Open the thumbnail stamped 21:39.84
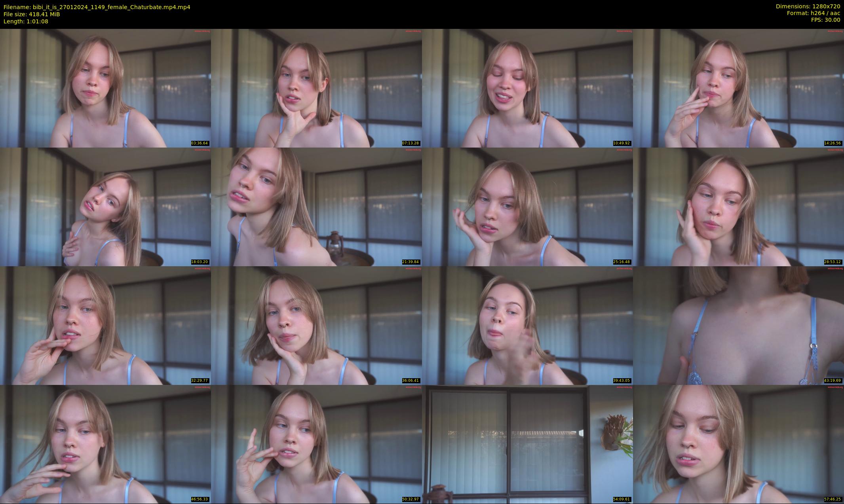The height and width of the screenshot is (504, 844). [x=316, y=207]
